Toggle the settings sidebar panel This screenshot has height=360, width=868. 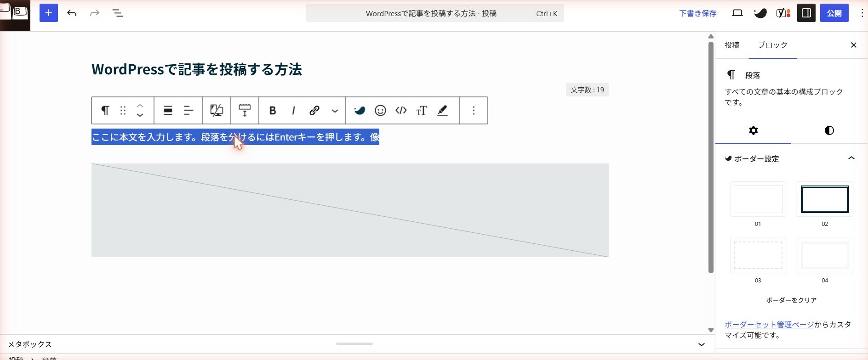806,13
